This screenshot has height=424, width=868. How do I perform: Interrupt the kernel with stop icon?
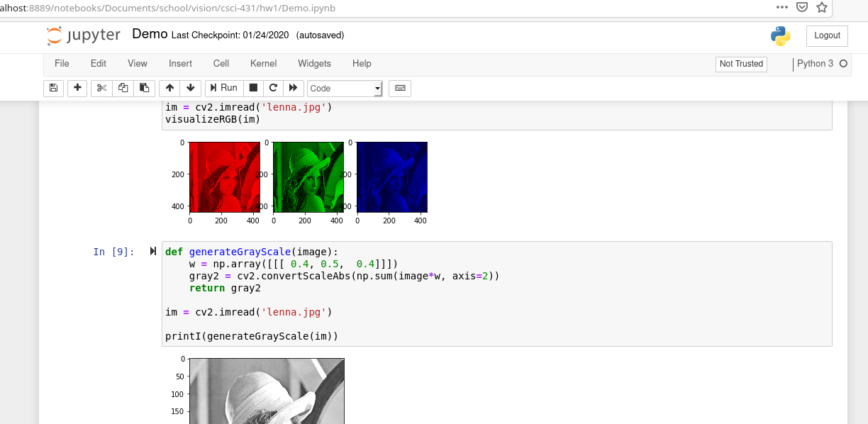[253, 88]
